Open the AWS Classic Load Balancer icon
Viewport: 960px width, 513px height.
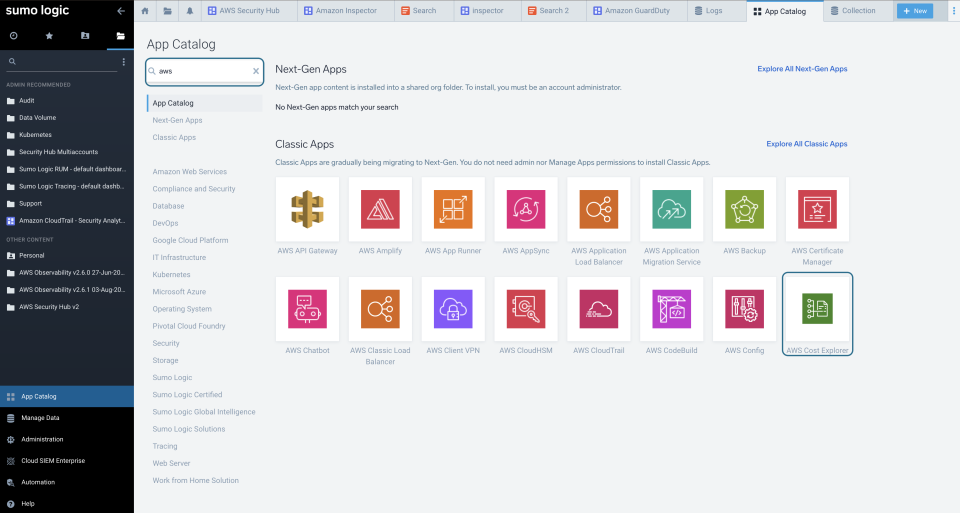coord(380,309)
